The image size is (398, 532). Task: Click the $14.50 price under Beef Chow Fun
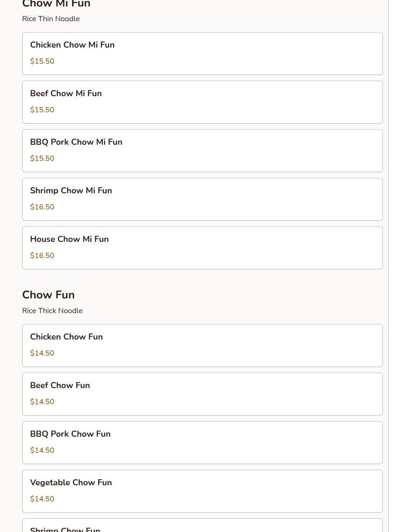pyautogui.click(x=42, y=401)
